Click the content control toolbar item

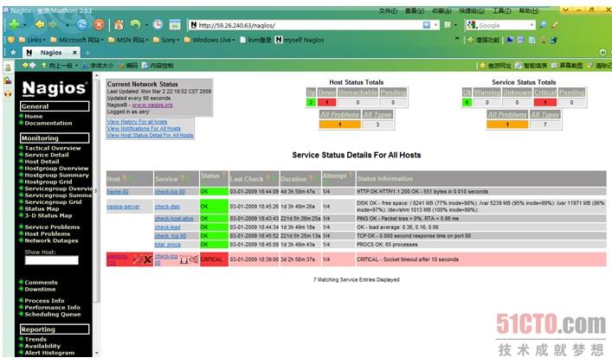click(x=158, y=66)
